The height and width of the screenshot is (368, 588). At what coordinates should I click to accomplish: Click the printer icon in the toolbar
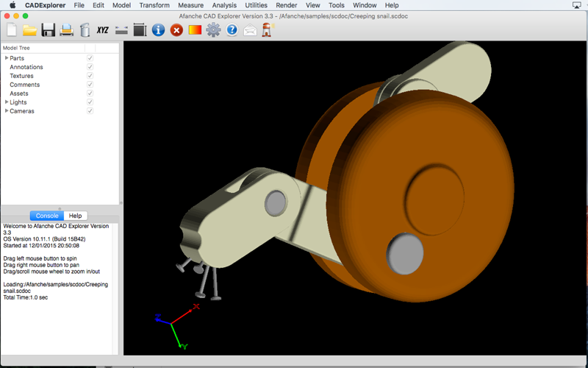click(x=66, y=30)
